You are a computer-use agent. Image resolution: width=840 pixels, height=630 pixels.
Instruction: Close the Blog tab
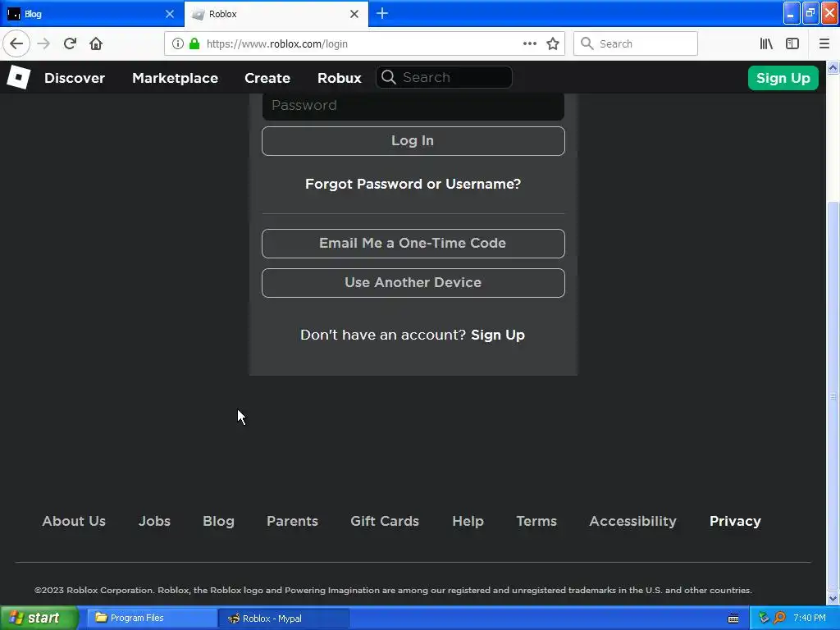coord(169,14)
